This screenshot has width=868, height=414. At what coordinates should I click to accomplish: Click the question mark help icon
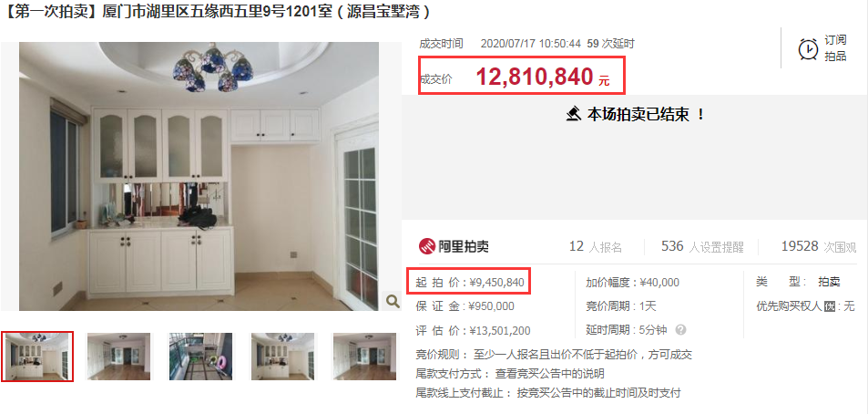tap(681, 330)
